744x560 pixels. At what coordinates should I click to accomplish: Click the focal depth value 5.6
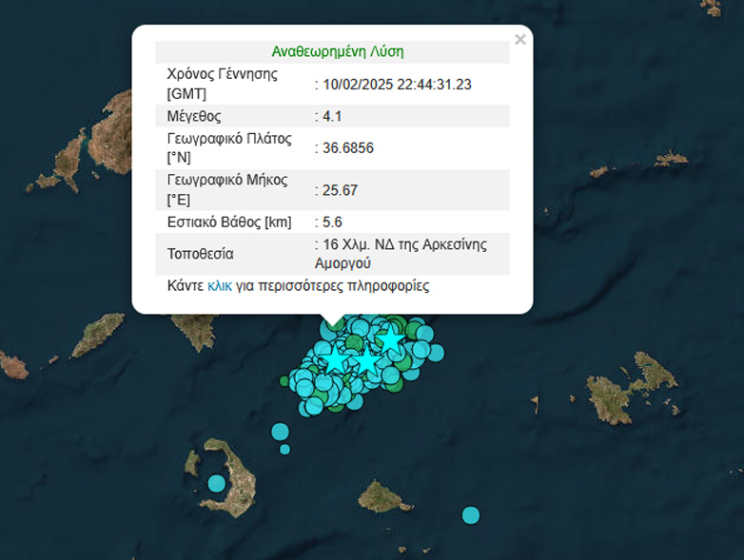coord(332,222)
